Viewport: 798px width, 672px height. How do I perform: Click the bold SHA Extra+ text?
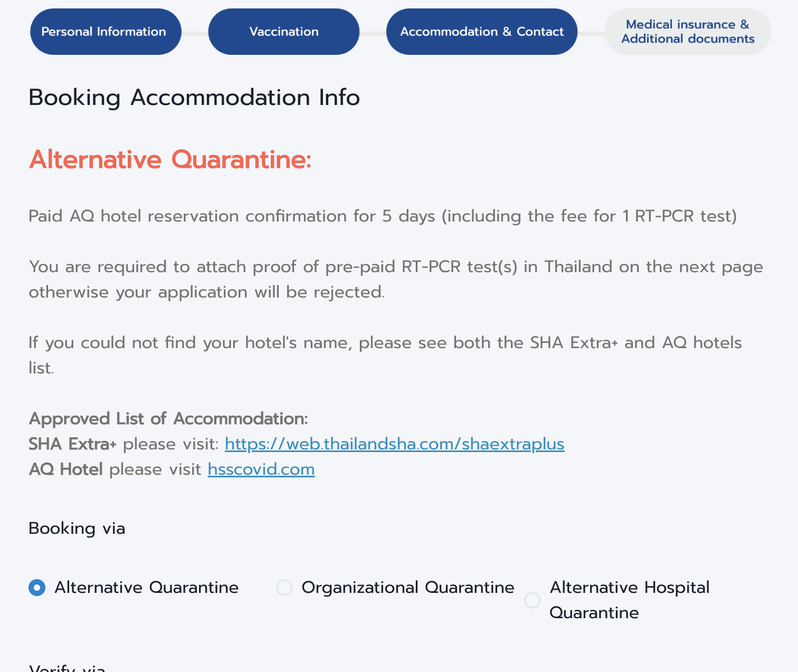click(72, 444)
